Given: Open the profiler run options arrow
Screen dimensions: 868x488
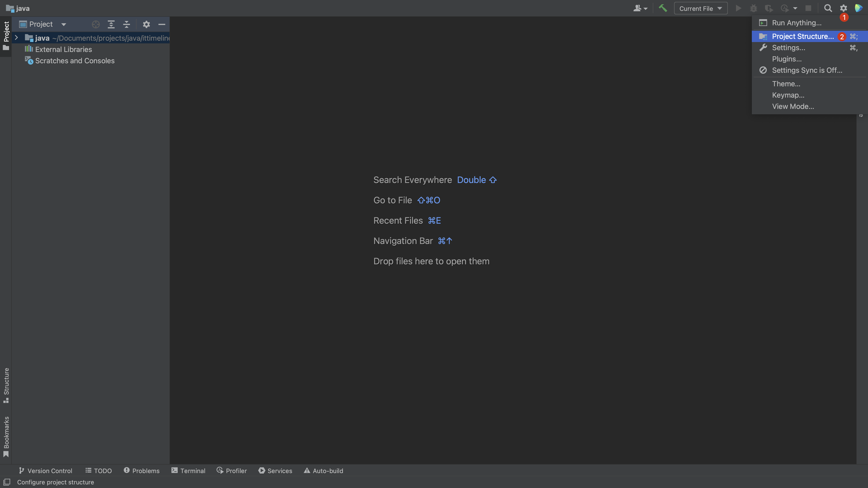Looking at the screenshot, I should click(795, 8).
